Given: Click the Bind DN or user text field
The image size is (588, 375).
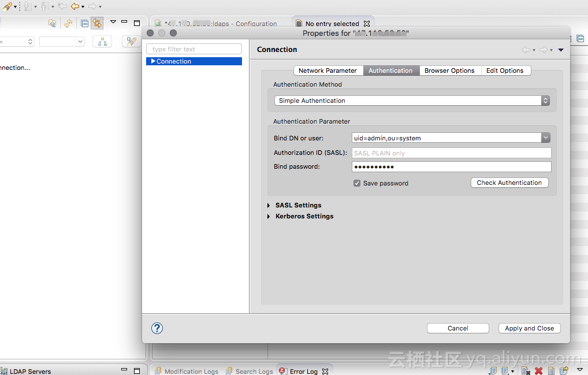Looking at the screenshot, I should pos(446,138).
